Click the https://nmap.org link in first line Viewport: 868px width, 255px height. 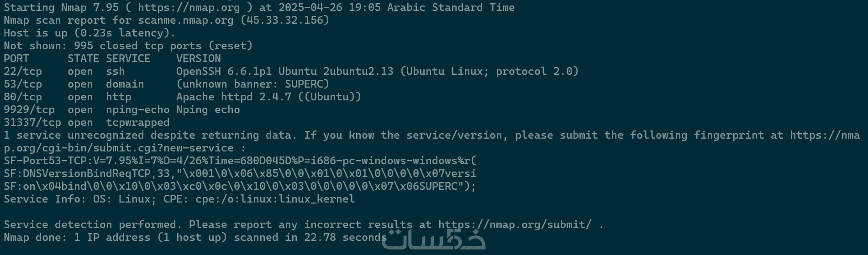tap(189, 8)
